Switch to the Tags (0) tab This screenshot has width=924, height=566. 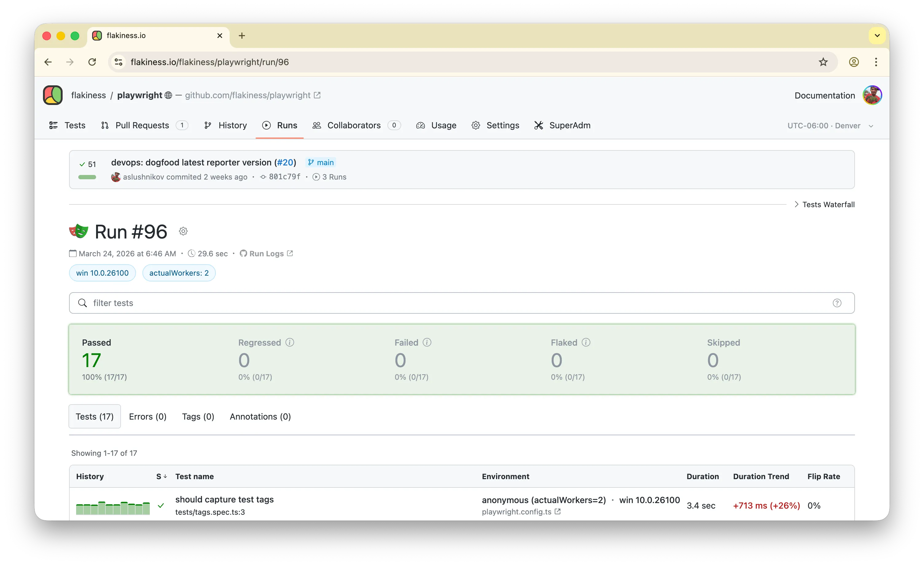coord(198,417)
